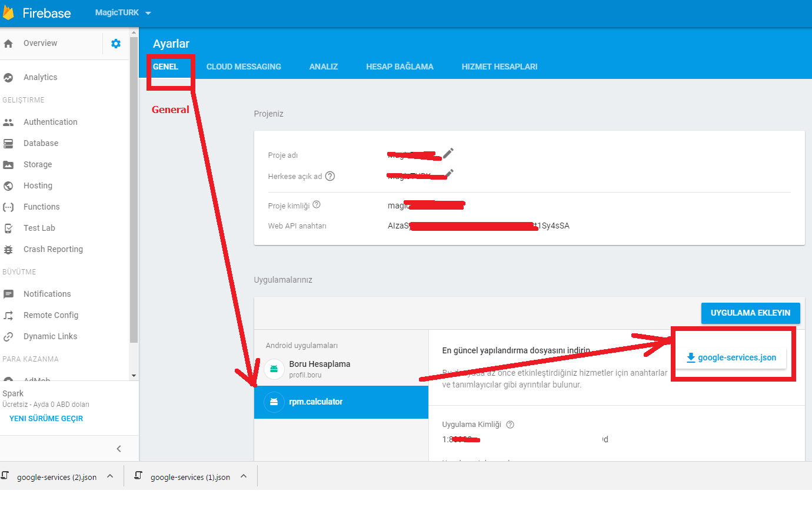The image size is (812, 530).
Task: Click the Remote Config icon
Action: (x=8, y=316)
